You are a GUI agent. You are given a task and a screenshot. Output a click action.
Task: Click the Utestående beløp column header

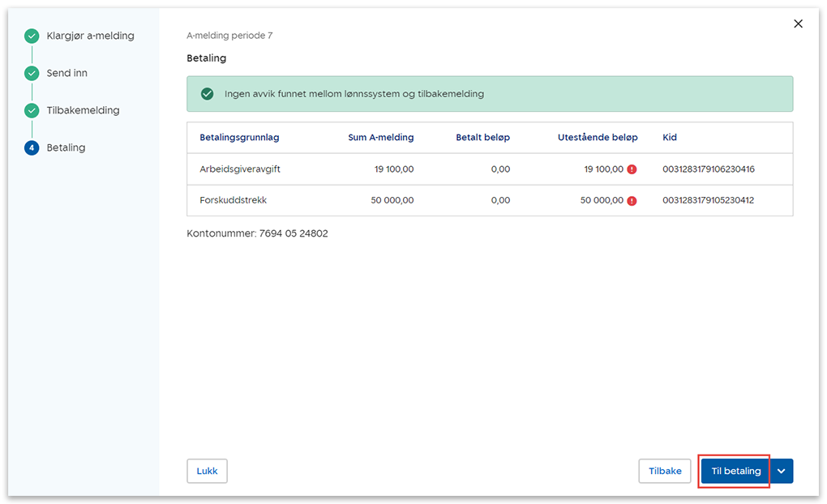click(598, 138)
